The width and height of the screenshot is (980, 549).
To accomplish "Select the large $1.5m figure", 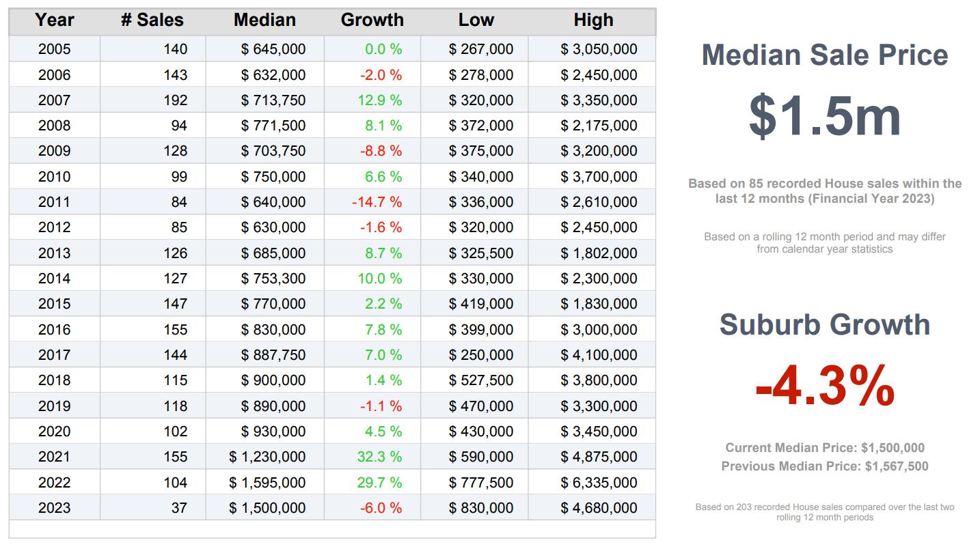I will point(825,116).
